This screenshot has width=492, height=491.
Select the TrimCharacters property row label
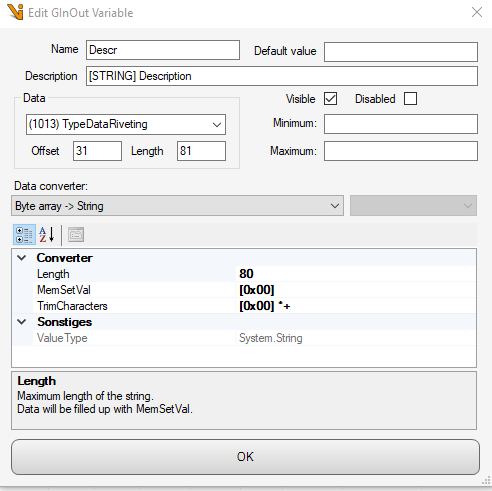[72, 306]
